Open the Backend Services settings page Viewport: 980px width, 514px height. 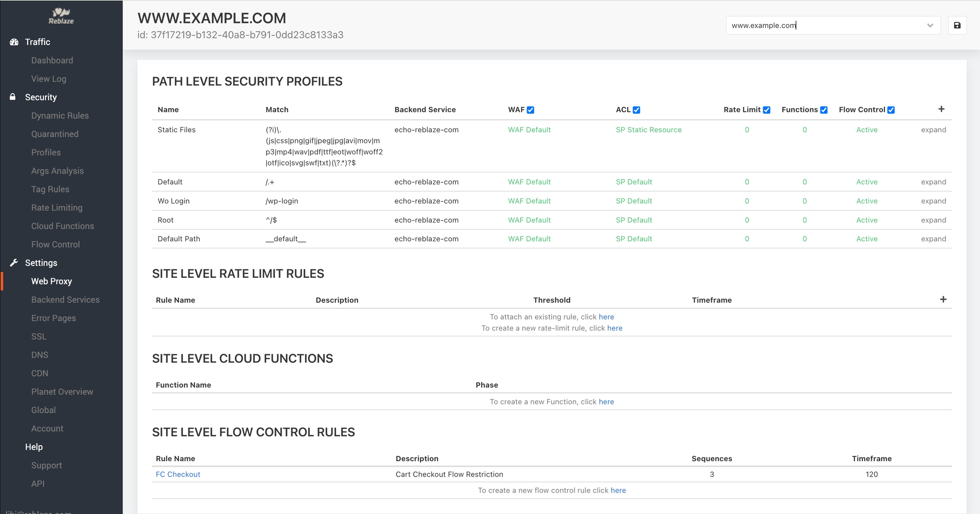(65, 300)
